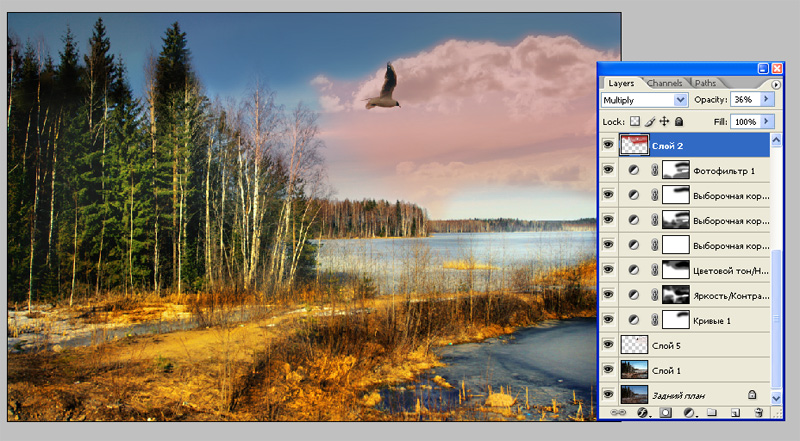Click mask link chain on Цветовой тон layer
This screenshot has width=800, height=441.
click(655, 270)
